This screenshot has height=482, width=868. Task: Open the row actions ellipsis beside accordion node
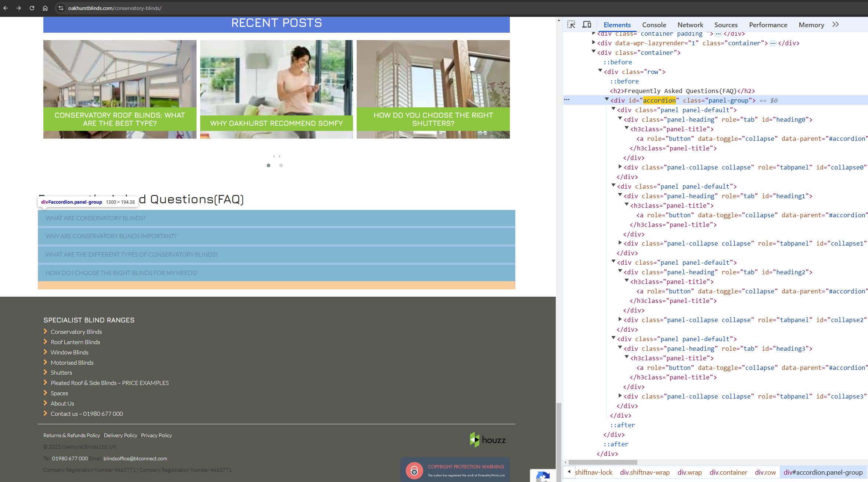point(567,100)
